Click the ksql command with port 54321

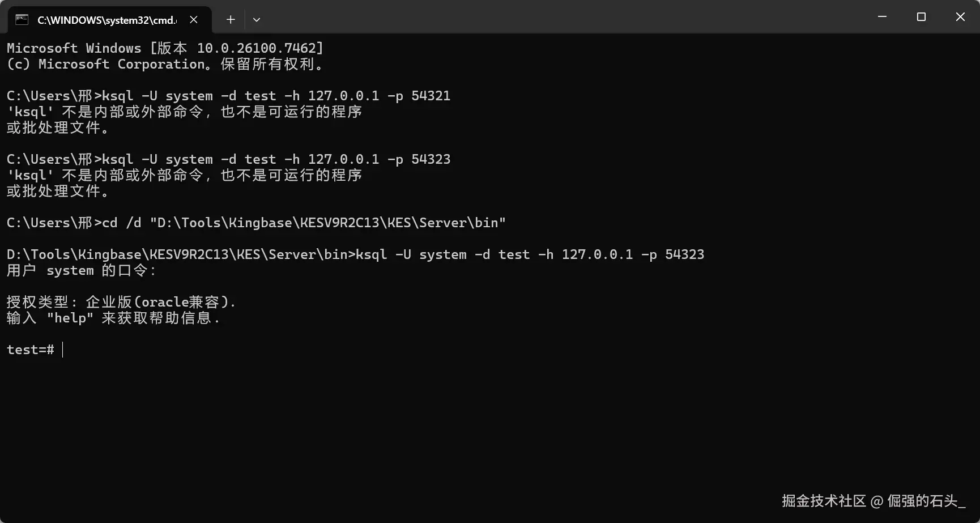(228, 96)
